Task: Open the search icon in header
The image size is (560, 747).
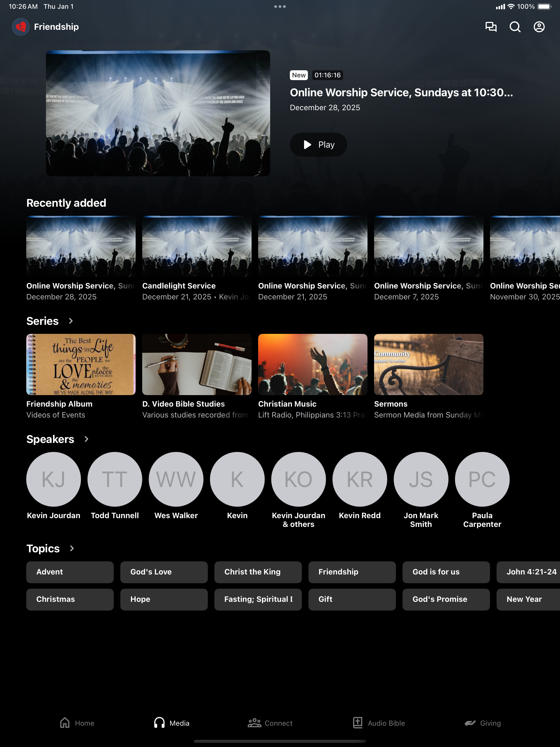Action: click(515, 27)
